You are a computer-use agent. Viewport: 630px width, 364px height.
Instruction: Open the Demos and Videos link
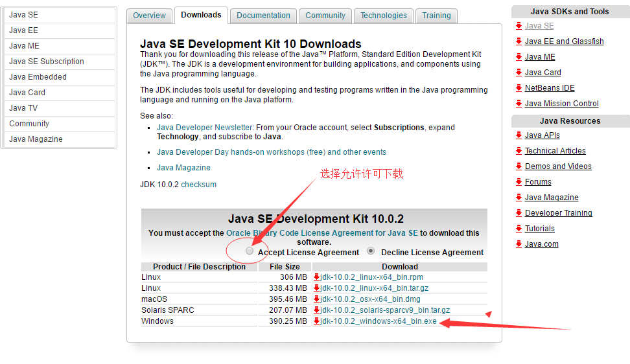[x=558, y=166]
